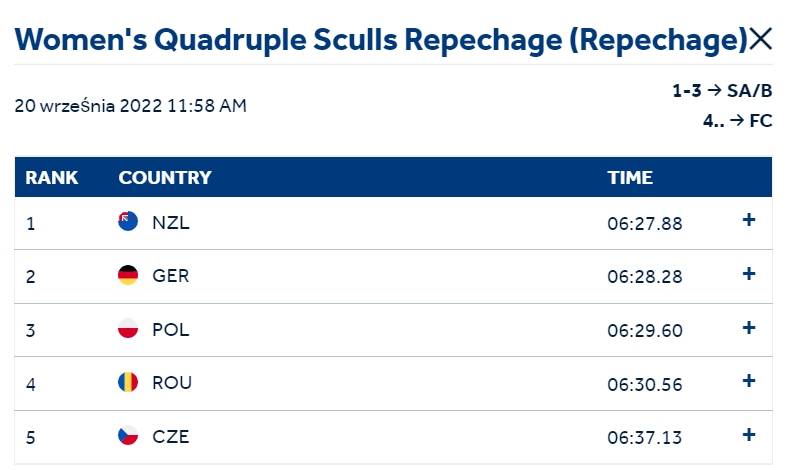Expand the GER row plus icon

pyautogui.click(x=749, y=274)
